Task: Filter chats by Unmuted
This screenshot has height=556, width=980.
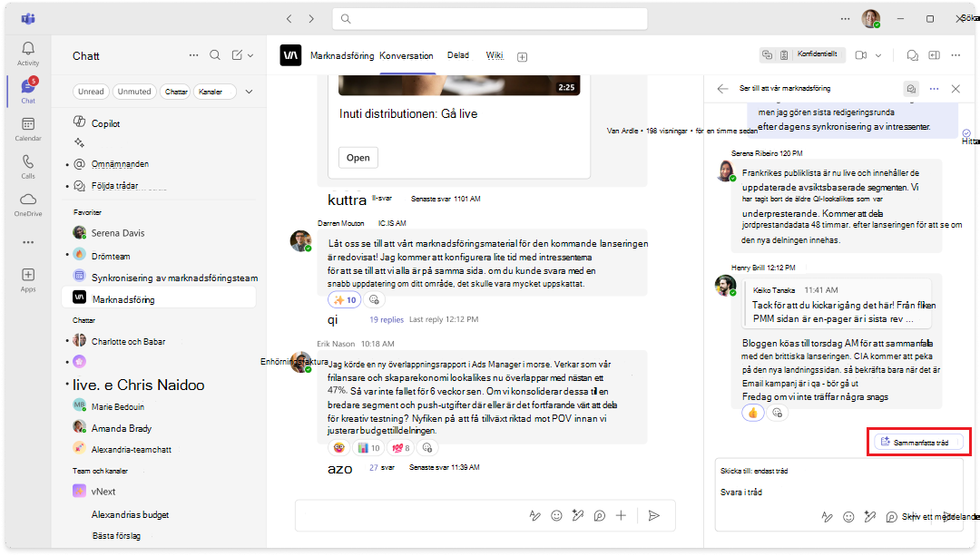Action: [134, 92]
